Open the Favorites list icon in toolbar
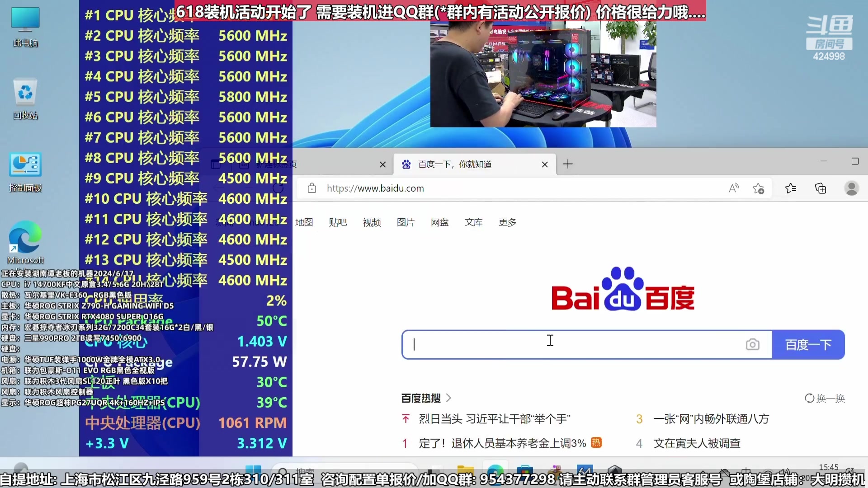 [791, 188]
